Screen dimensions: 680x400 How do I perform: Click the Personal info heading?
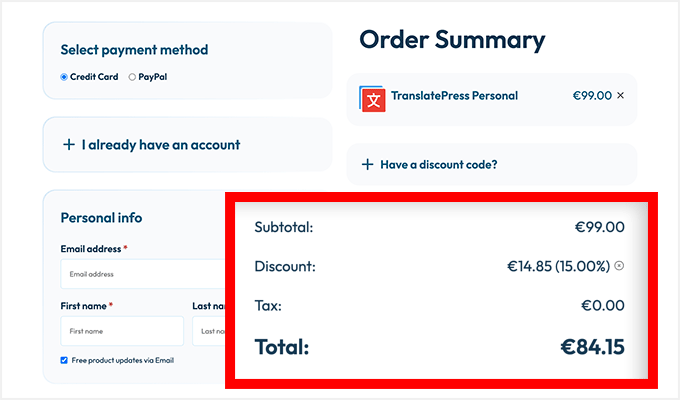tap(101, 217)
